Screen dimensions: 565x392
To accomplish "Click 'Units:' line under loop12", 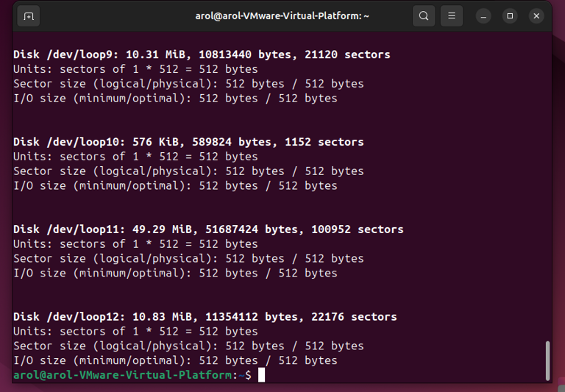I will [x=135, y=332].
